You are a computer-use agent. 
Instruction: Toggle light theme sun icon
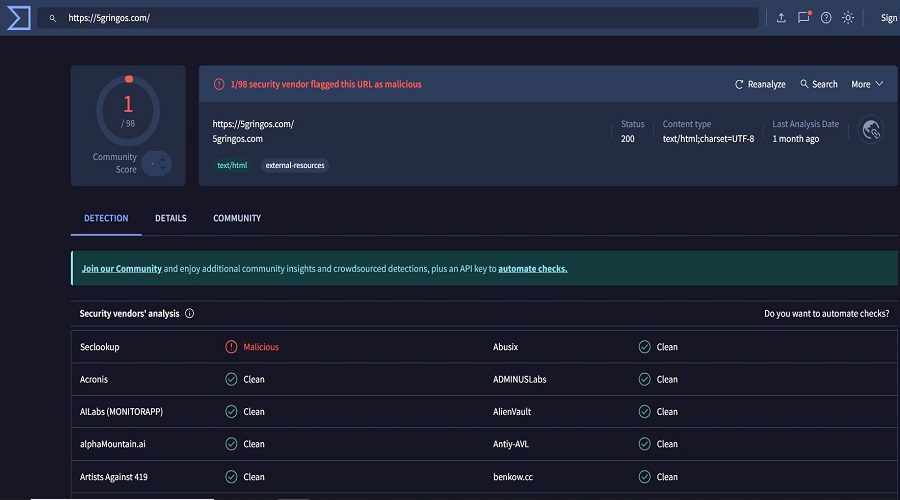848,18
